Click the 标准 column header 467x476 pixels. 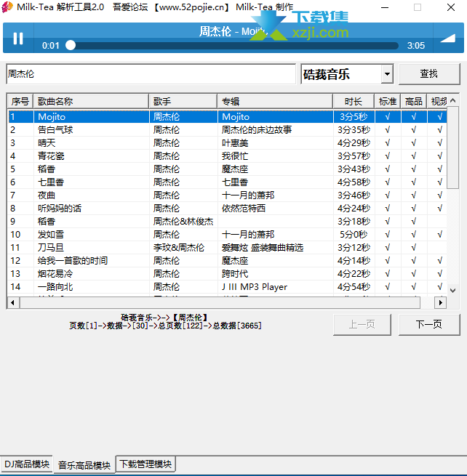click(388, 102)
